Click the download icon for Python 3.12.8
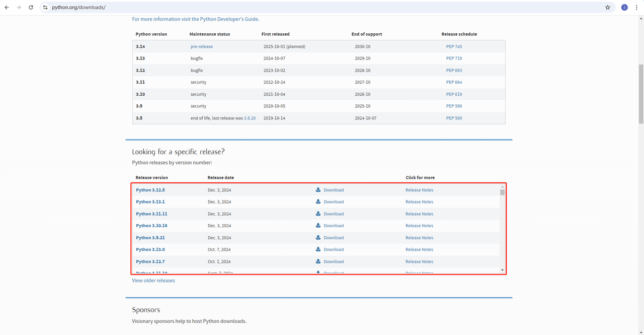 click(x=318, y=190)
